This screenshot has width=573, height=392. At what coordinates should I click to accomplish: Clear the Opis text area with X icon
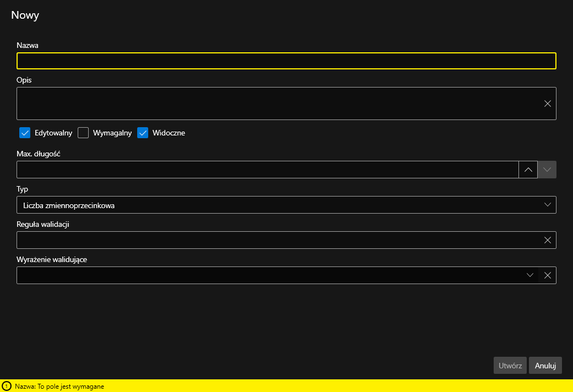click(547, 104)
